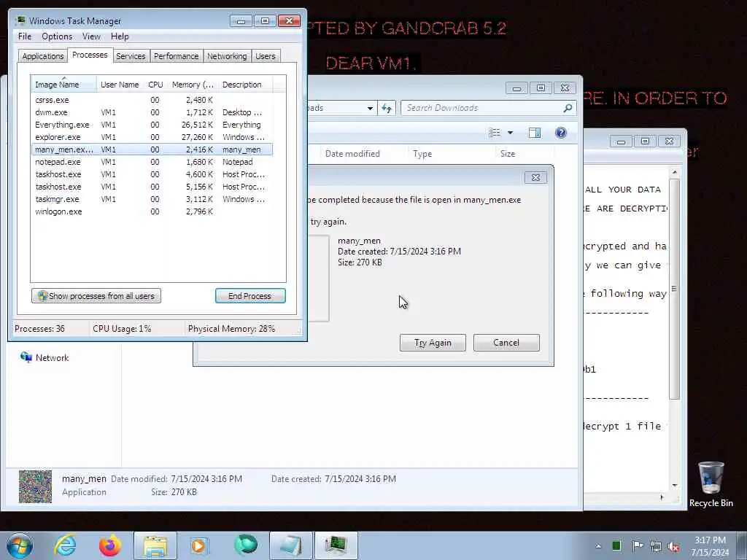The width and height of the screenshot is (747, 560).
Task: Open Action Center flag icon
Action: 637,545
